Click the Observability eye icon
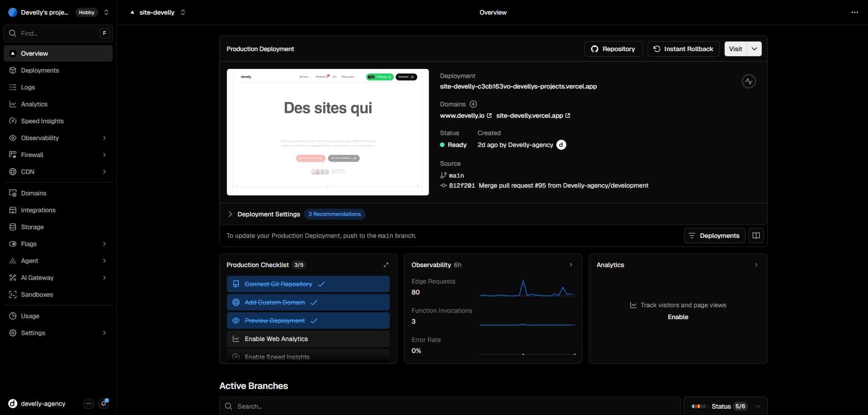 pos(13,138)
